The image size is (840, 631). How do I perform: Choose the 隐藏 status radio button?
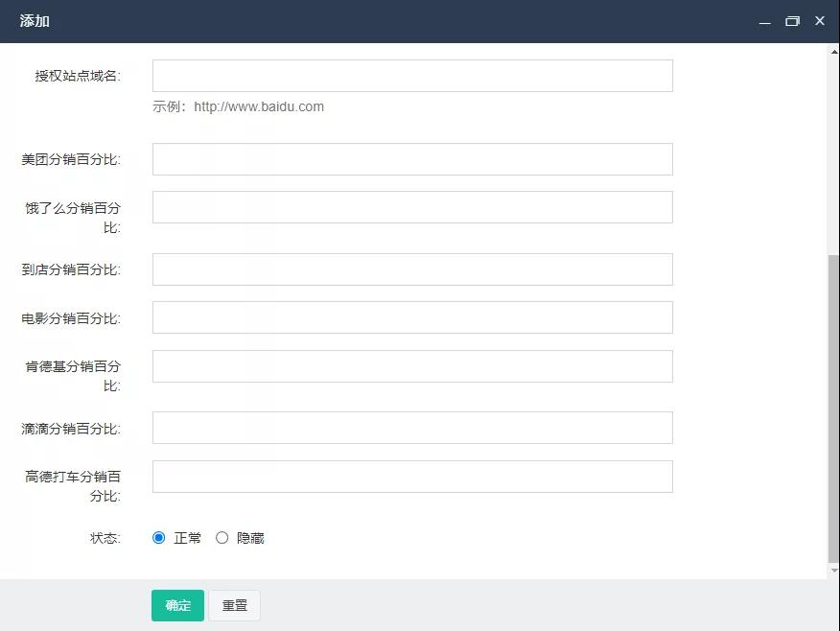(x=222, y=537)
